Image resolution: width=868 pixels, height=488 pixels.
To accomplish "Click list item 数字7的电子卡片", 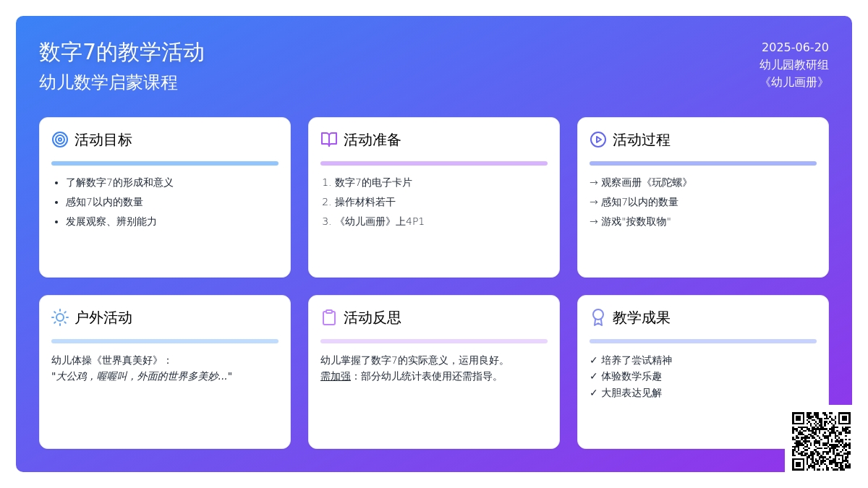I will tap(373, 183).
